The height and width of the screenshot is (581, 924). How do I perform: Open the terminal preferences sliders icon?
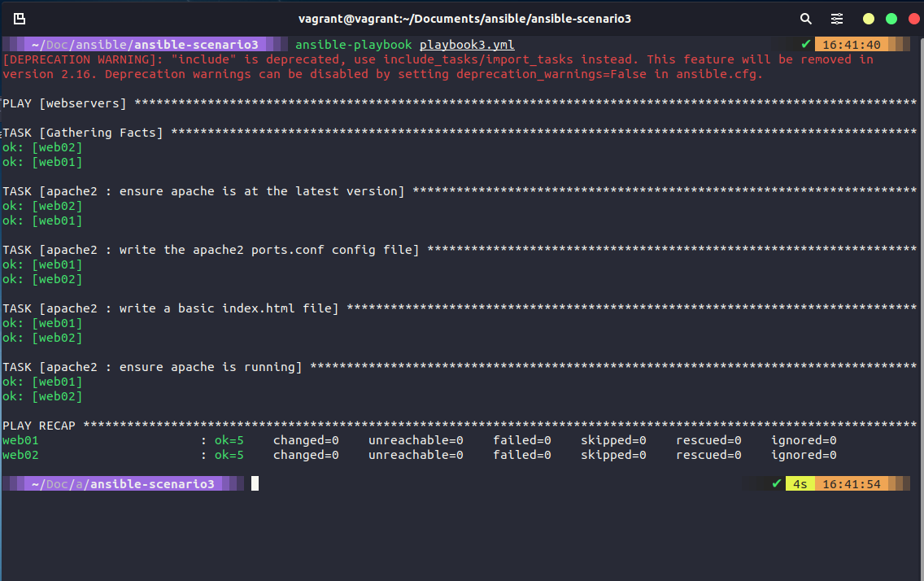(836, 18)
